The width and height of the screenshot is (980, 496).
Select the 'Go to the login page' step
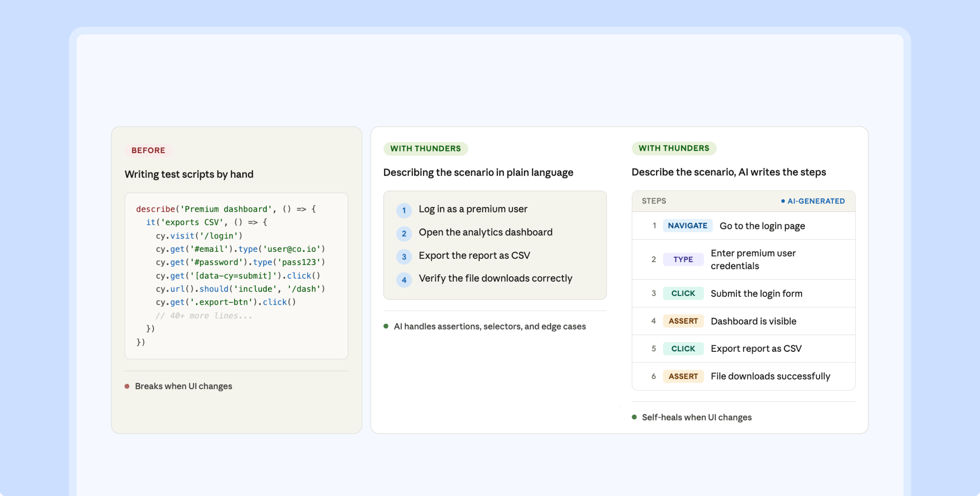762,226
